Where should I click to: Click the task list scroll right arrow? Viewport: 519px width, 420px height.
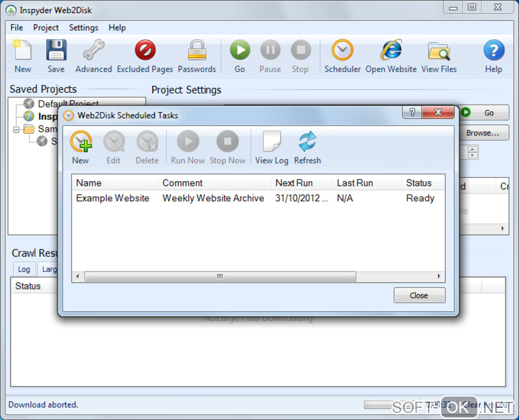439,276
